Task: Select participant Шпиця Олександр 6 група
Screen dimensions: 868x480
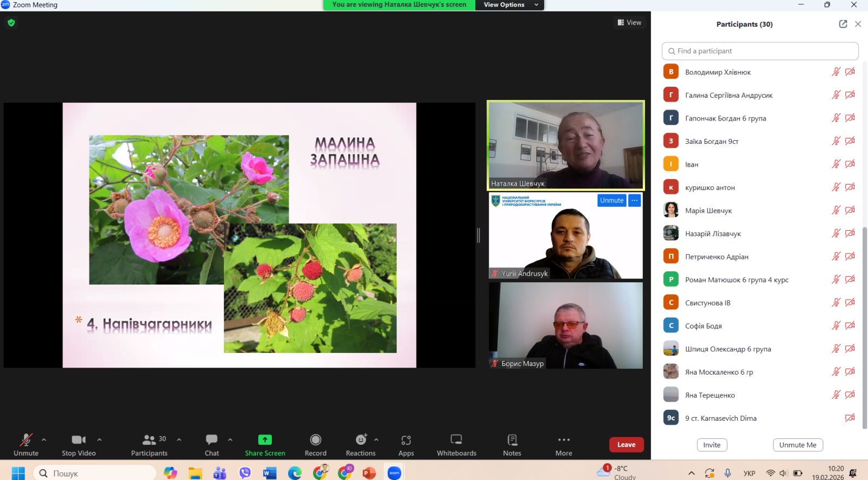Action: 760,349
